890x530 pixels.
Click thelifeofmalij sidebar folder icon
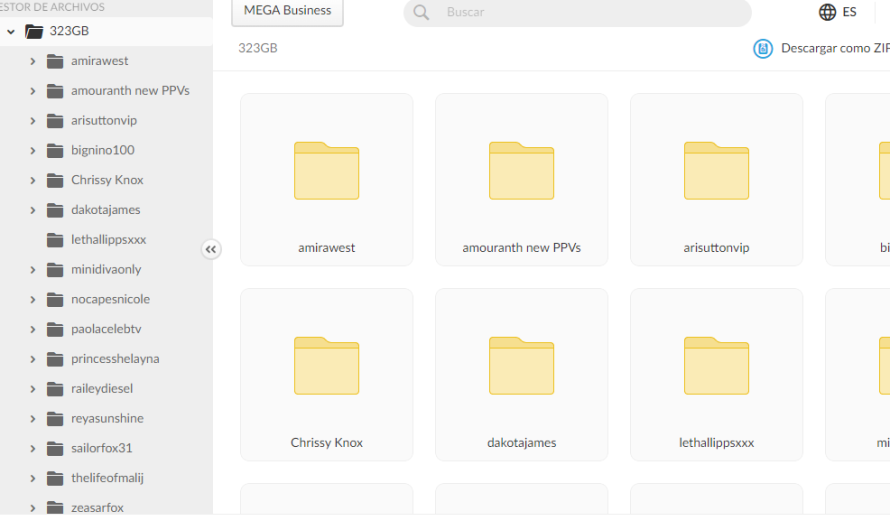click(55, 478)
